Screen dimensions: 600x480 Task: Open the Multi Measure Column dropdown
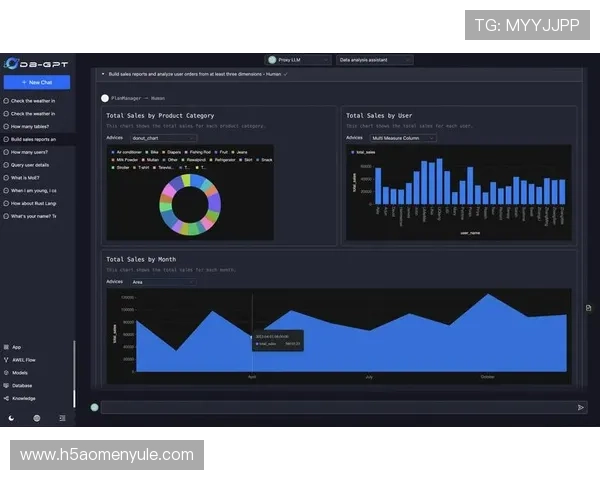pos(403,138)
